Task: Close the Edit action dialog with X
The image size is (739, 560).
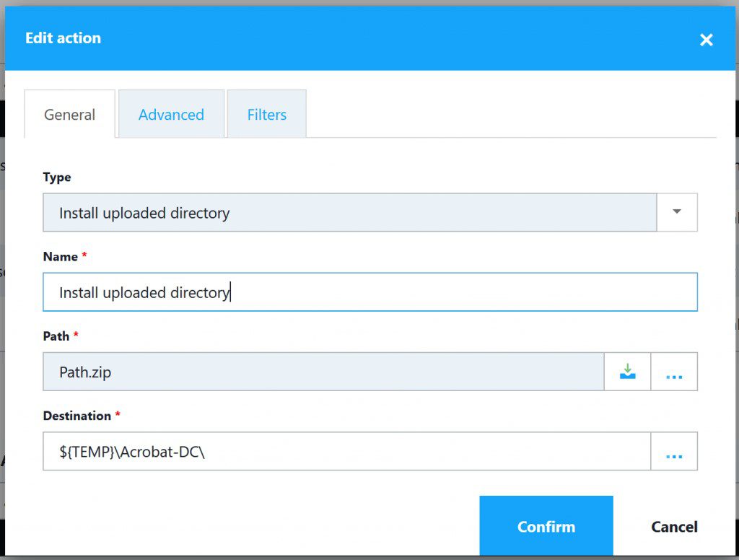Action: click(x=706, y=40)
